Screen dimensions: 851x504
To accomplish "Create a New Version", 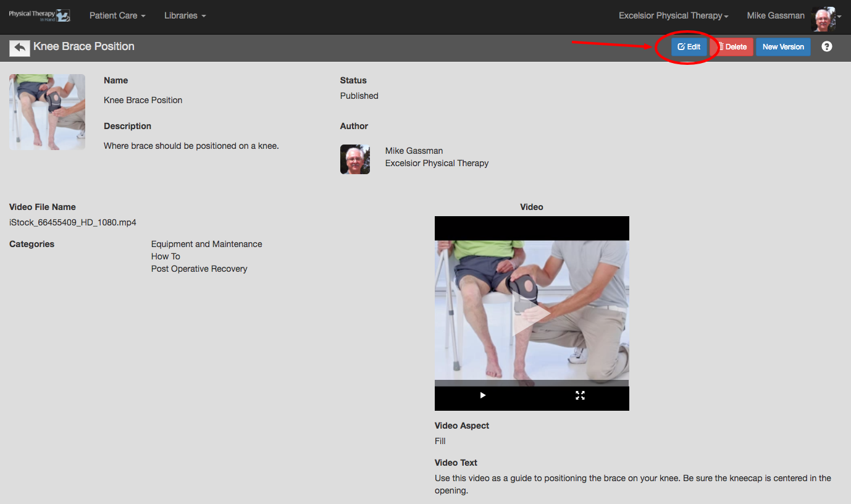I will click(x=783, y=47).
